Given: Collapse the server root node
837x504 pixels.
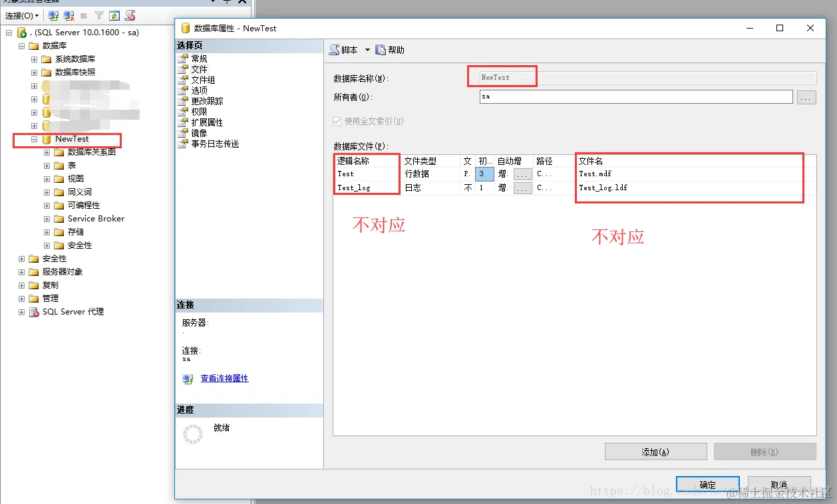Looking at the screenshot, I should tap(9, 33).
